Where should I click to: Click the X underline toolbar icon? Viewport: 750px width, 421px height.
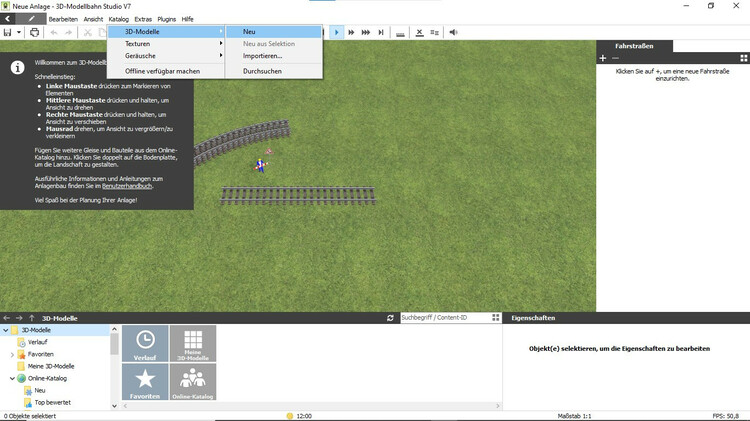pos(419,32)
